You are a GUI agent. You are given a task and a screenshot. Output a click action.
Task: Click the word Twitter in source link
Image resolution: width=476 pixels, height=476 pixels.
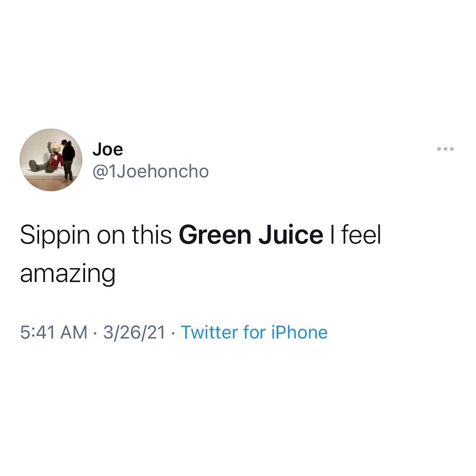click(209, 332)
